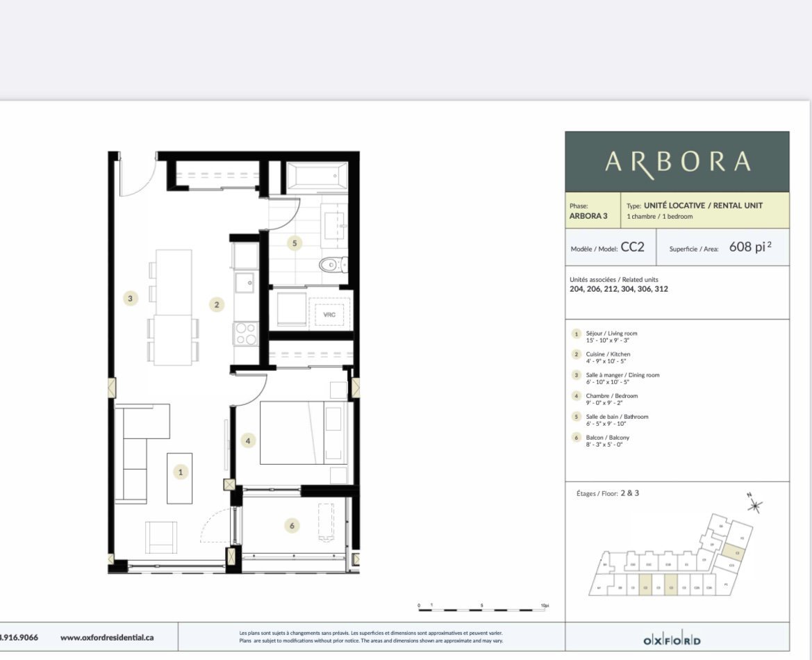Click the north compass symbol

(754, 506)
